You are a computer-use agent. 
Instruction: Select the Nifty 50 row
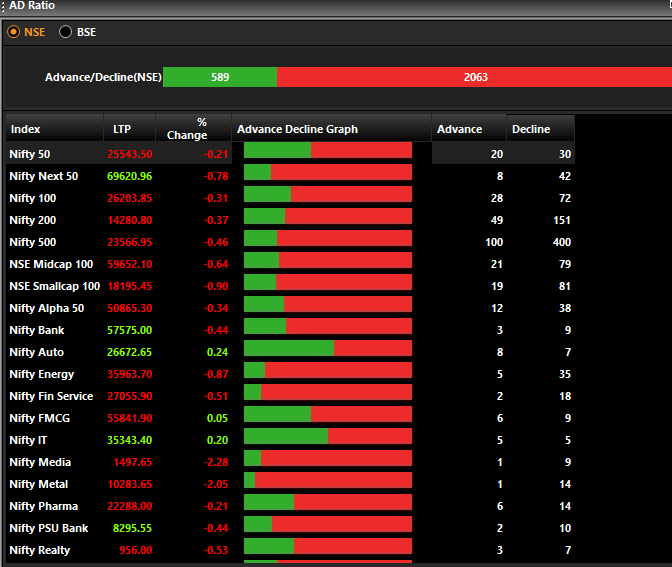[x=290, y=154]
